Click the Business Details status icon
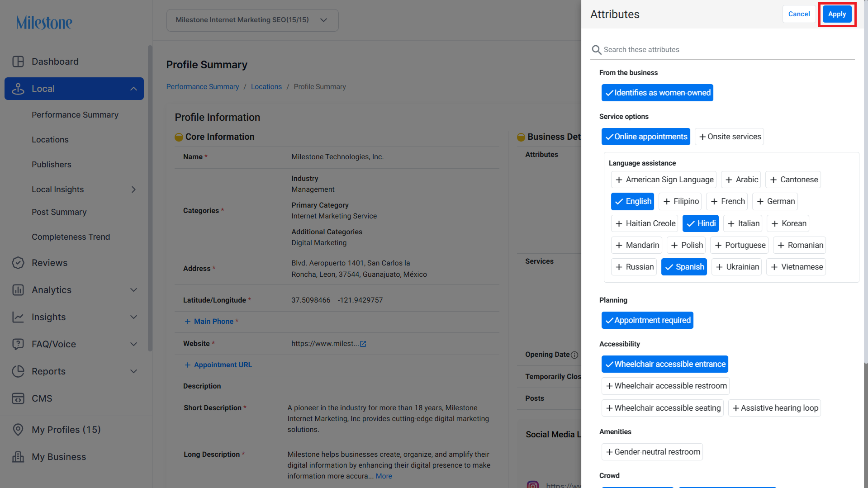The width and height of the screenshot is (868, 488). pyautogui.click(x=521, y=137)
